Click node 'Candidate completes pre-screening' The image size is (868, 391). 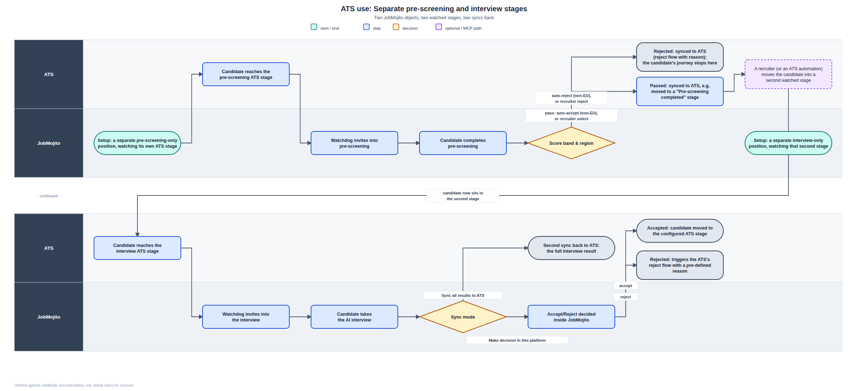point(463,143)
